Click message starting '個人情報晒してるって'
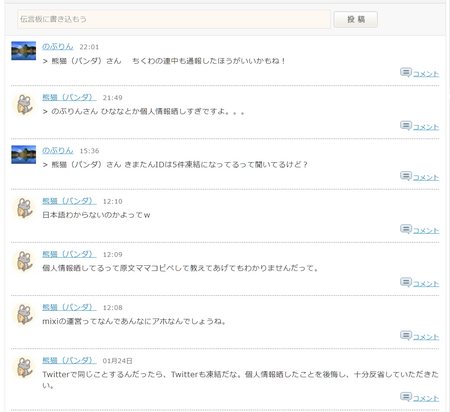 (180, 268)
